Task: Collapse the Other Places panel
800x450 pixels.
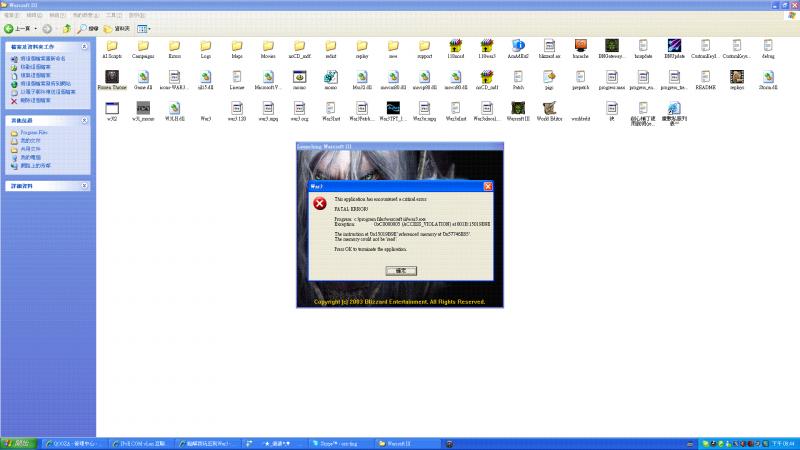Action: pos(85,120)
